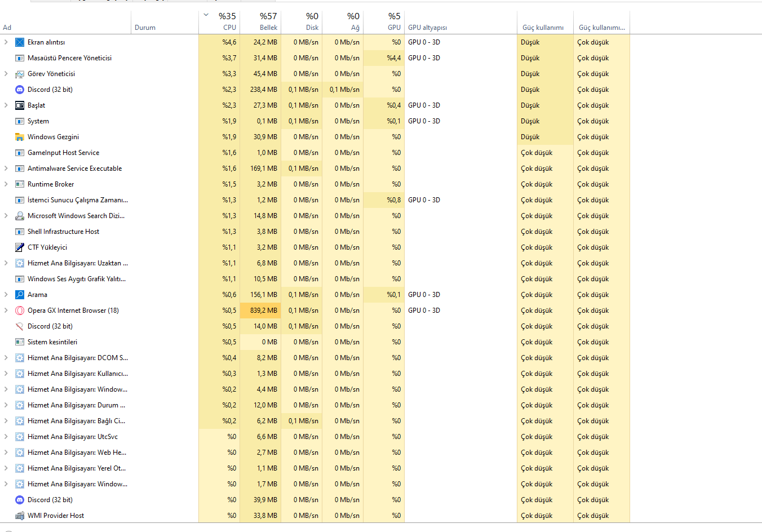
Task: Click the GameInput Host Service icon
Action: click(20, 153)
